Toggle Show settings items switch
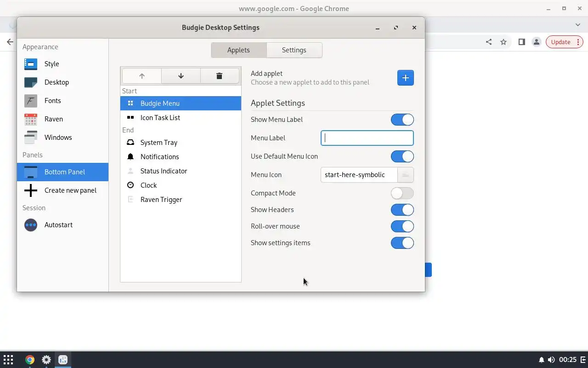 (x=402, y=243)
